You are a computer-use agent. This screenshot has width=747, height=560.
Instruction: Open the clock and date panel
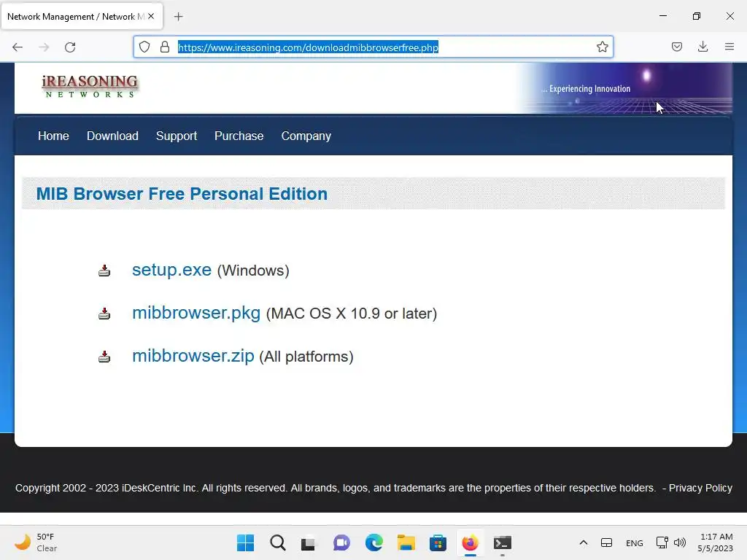pos(715,542)
